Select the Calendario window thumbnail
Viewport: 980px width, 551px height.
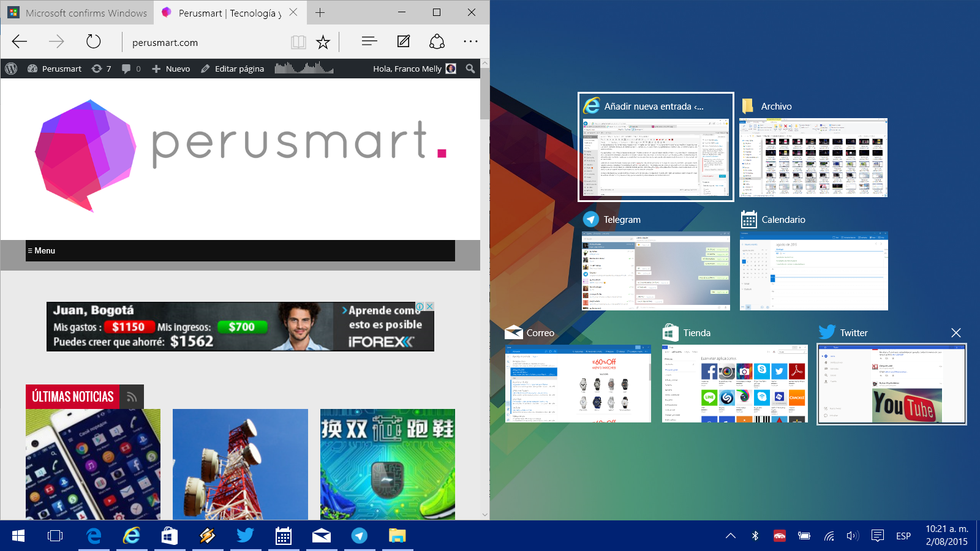coord(814,271)
